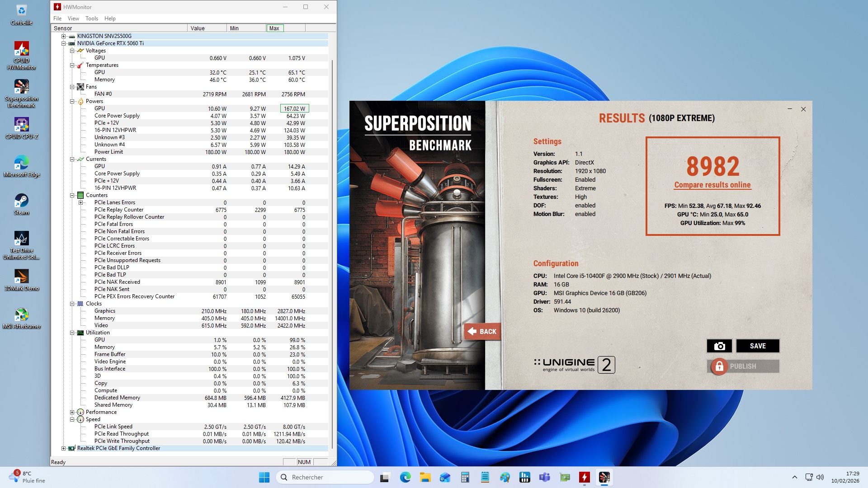Image resolution: width=868 pixels, height=488 pixels.
Task: Expand PCIe Lanes Errors item
Action: point(81,202)
